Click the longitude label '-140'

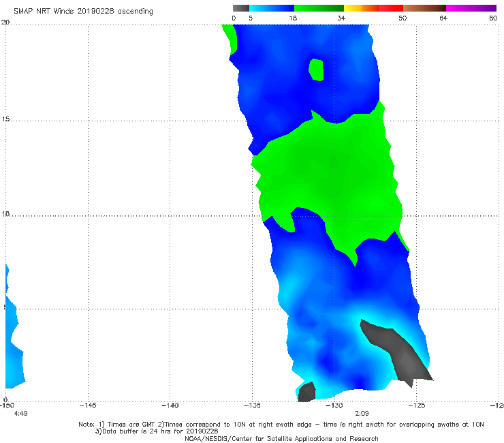coord(170,406)
